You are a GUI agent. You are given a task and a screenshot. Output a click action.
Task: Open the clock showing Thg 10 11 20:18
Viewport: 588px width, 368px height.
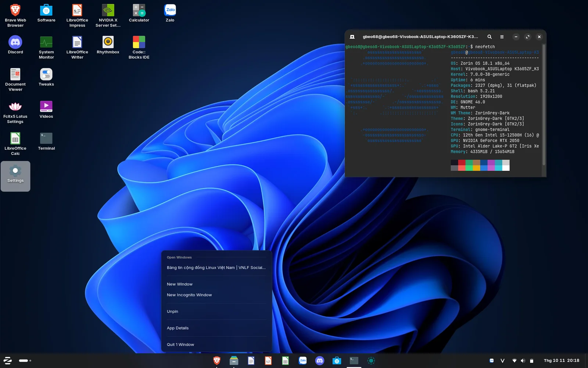(x=562, y=361)
